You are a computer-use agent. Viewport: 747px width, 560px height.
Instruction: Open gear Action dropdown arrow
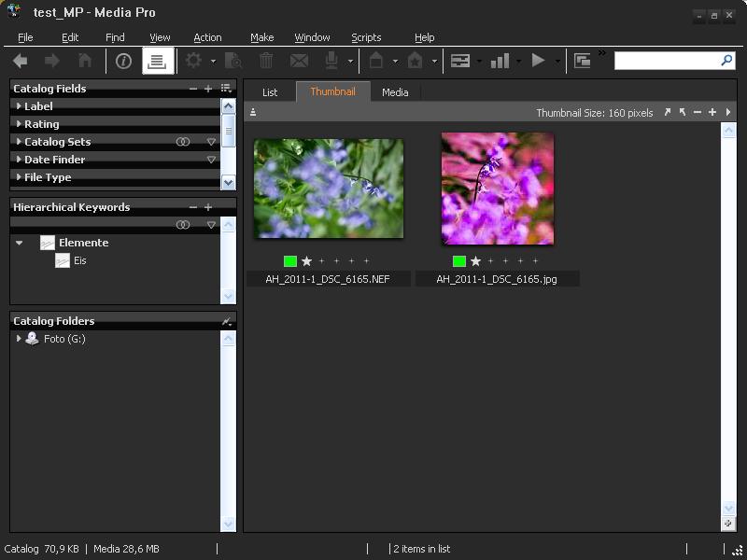point(213,62)
